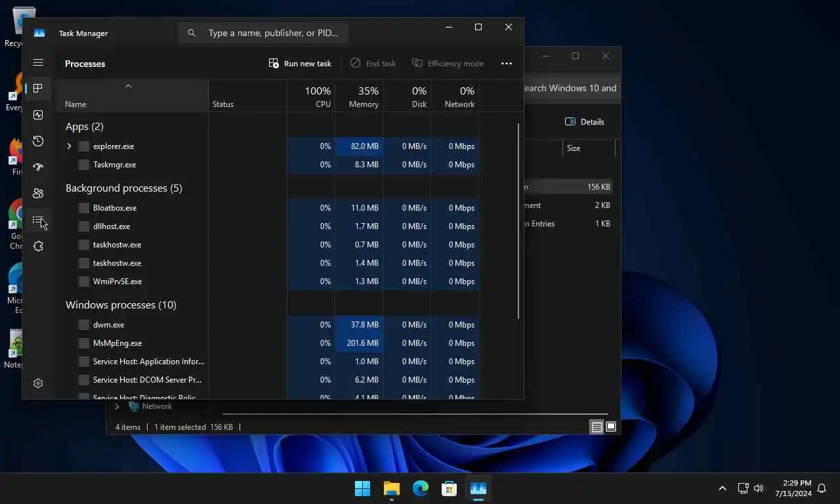
Task: Select the Background processes (5) group header
Action: pyautogui.click(x=124, y=188)
